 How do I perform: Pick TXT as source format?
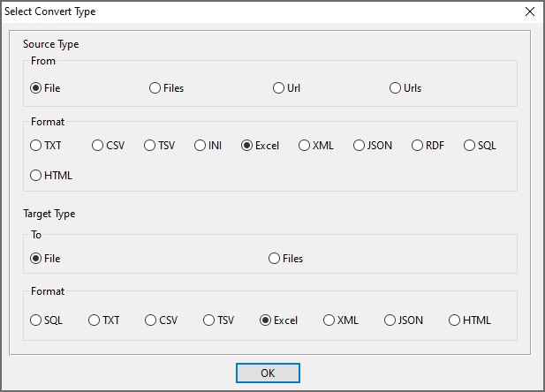(x=36, y=146)
